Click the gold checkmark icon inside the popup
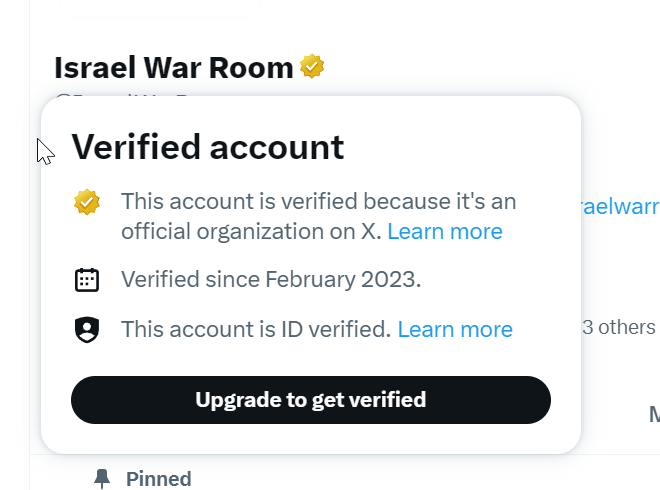The image size is (660, 490). click(x=87, y=202)
